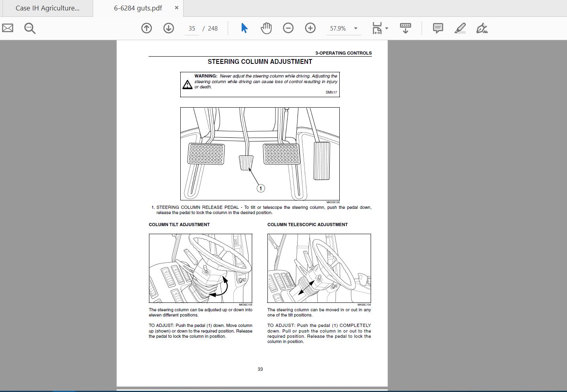Add a comment with the speech bubble icon
The height and width of the screenshot is (392, 567).
[x=438, y=28]
